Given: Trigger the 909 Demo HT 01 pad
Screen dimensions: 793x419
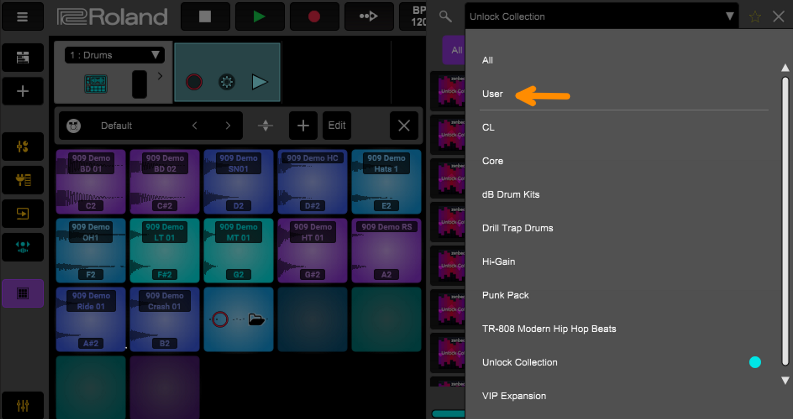Looking at the screenshot, I should tap(312, 250).
